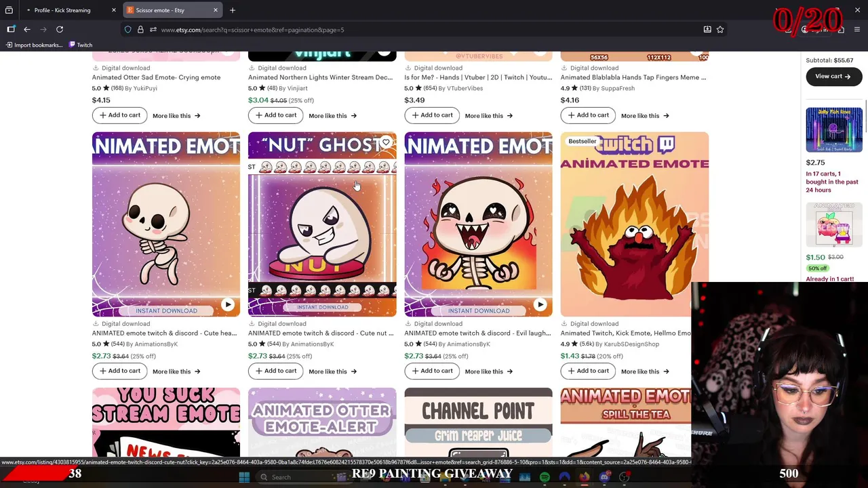
Task: Add Animated Otter Sad Emote to cart
Action: point(119,115)
